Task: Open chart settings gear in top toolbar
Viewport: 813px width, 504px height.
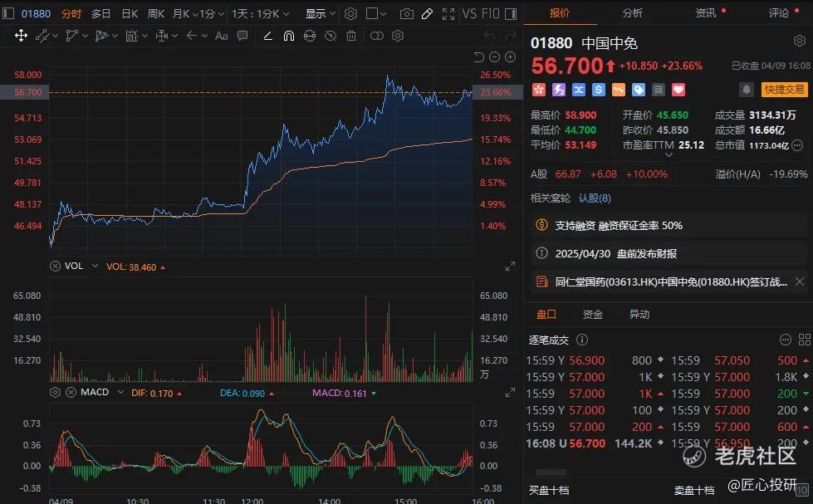Action: 351,14
